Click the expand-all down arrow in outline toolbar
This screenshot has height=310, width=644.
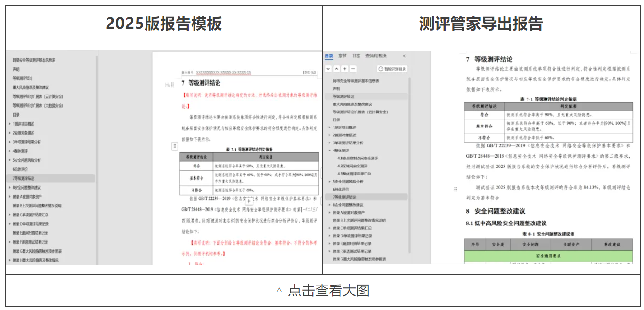click(x=328, y=69)
